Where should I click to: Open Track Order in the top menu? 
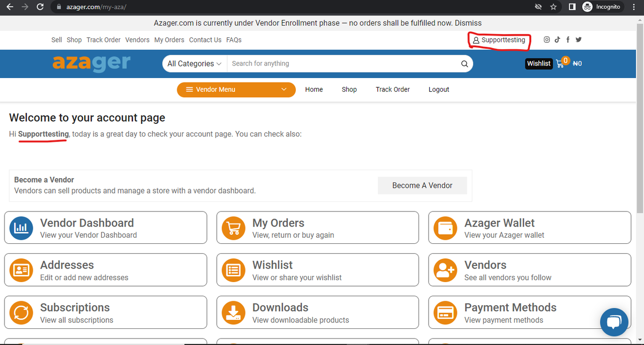click(x=104, y=40)
